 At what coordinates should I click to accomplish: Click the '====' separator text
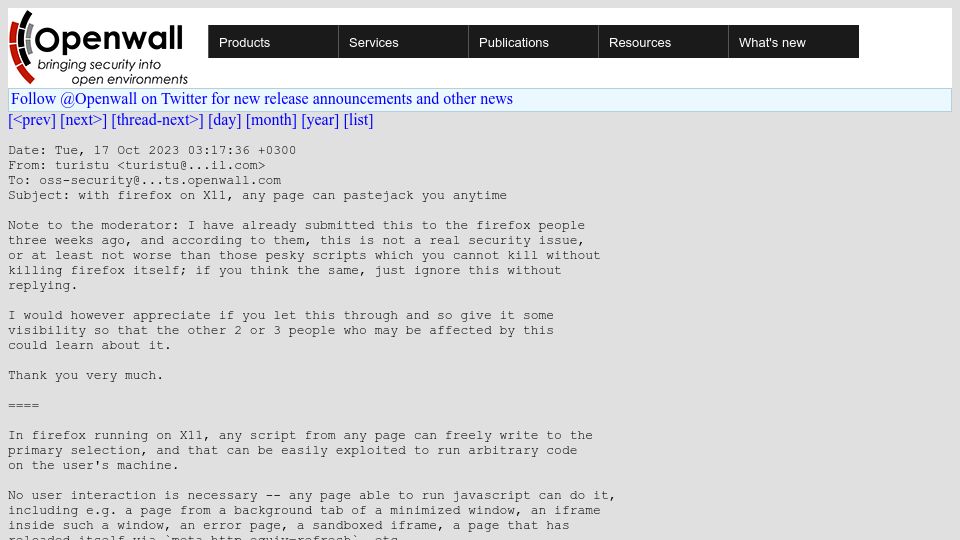tap(23, 405)
